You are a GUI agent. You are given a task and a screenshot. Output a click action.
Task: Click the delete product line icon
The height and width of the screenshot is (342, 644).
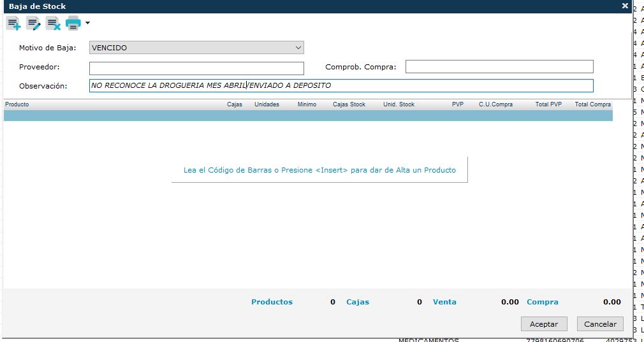coord(54,24)
